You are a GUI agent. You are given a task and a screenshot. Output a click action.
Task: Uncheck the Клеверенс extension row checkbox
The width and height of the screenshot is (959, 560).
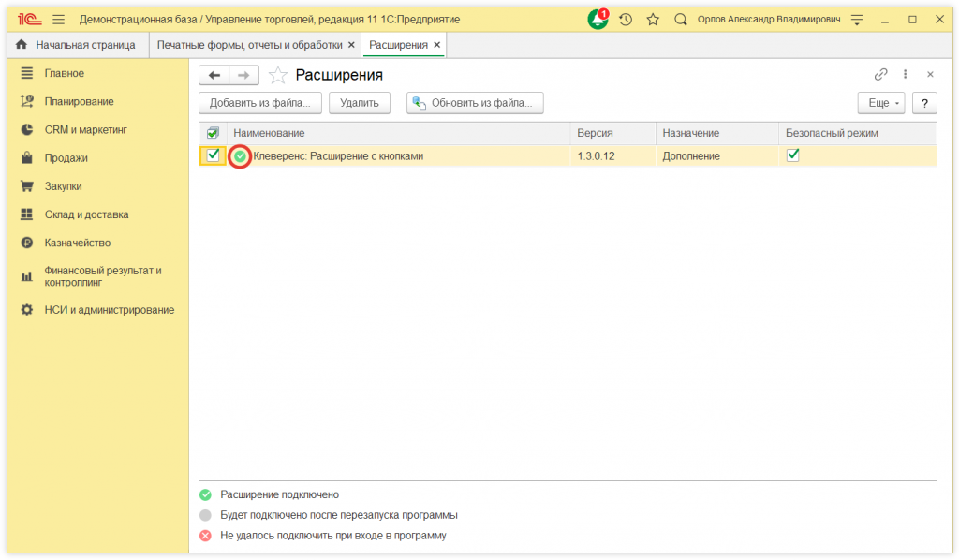click(x=213, y=155)
